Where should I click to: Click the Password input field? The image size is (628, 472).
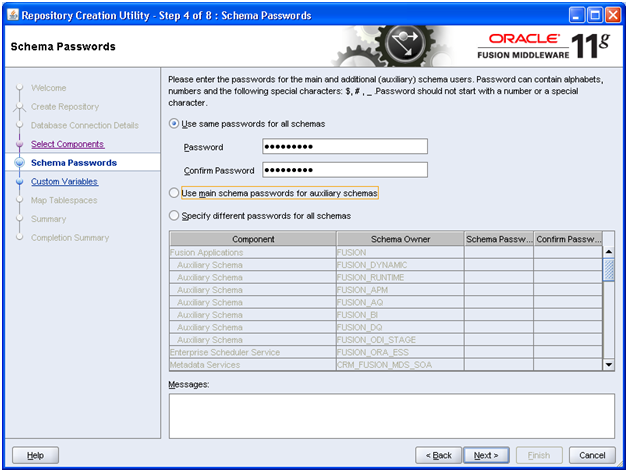(x=345, y=147)
